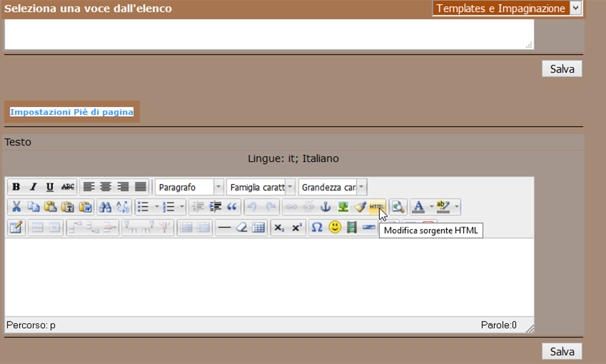Insert a bulleted list
The width and height of the screenshot is (606, 364).
144,207
